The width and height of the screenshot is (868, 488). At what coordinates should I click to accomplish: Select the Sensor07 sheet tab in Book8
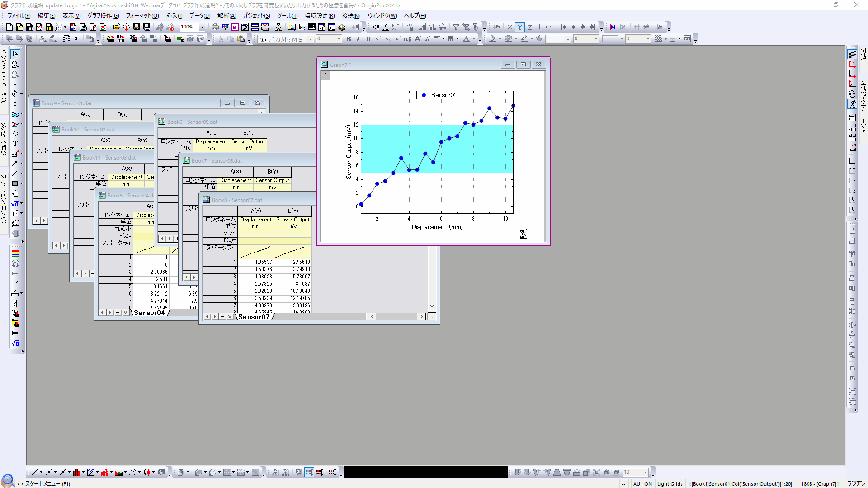(254, 317)
